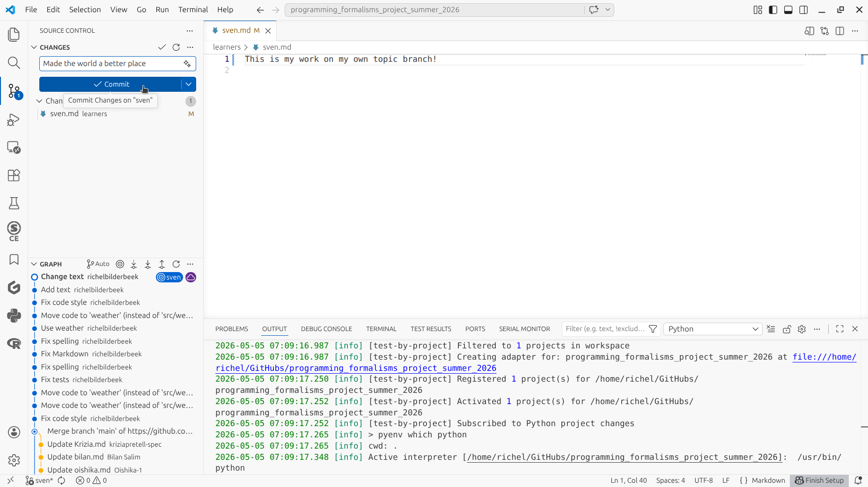Open the Selection menu
868x487 pixels.
pyautogui.click(x=85, y=10)
